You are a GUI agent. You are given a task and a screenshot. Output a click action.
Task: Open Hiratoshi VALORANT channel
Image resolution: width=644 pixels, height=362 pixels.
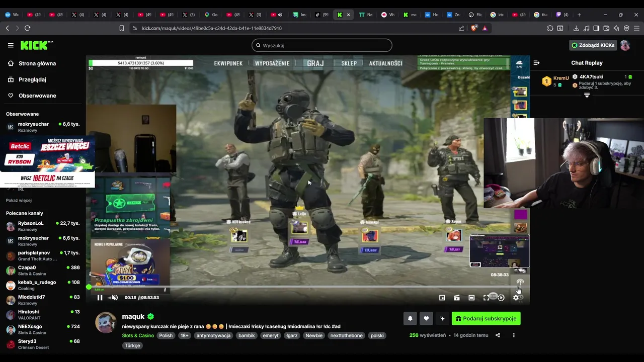tap(43, 314)
